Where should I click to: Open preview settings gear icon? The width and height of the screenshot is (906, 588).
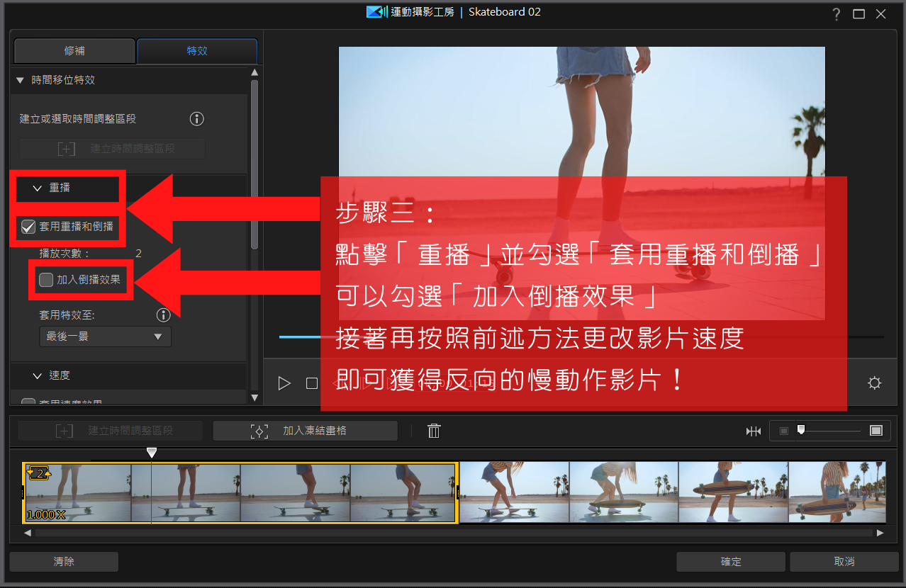click(x=875, y=383)
